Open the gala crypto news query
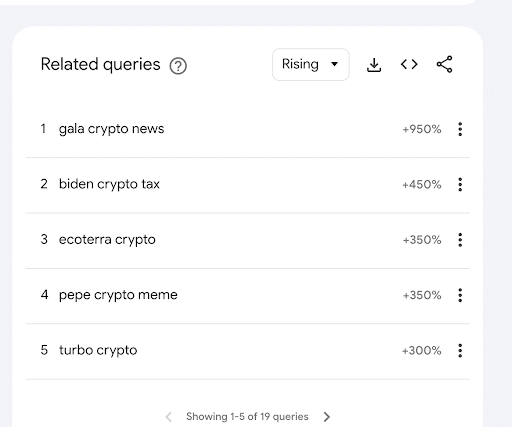The width and height of the screenshot is (512, 427). [x=111, y=129]
